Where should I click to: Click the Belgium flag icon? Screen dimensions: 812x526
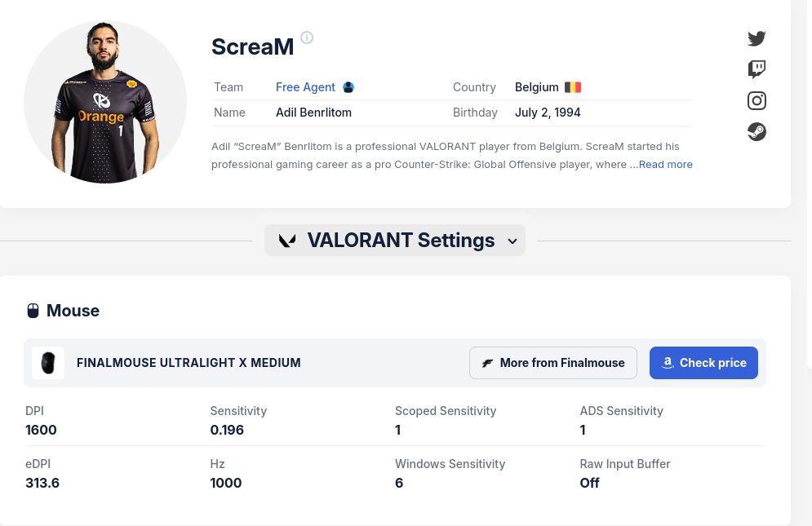tap(573, 87)
